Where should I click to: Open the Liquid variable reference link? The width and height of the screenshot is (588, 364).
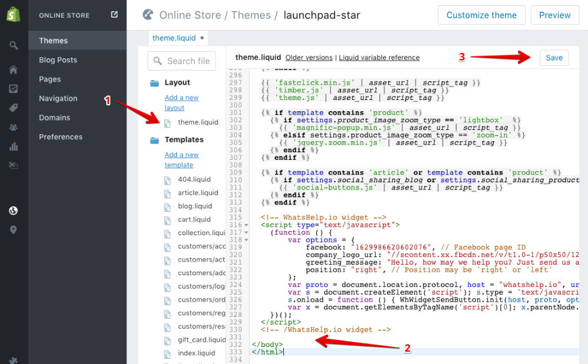click(379, 58)
